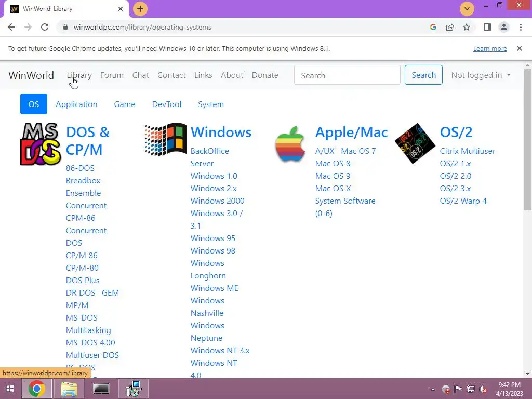This screenshot has height=399, width=532.
Task: Open the MS-DOS link
Action: click(82, 317)
